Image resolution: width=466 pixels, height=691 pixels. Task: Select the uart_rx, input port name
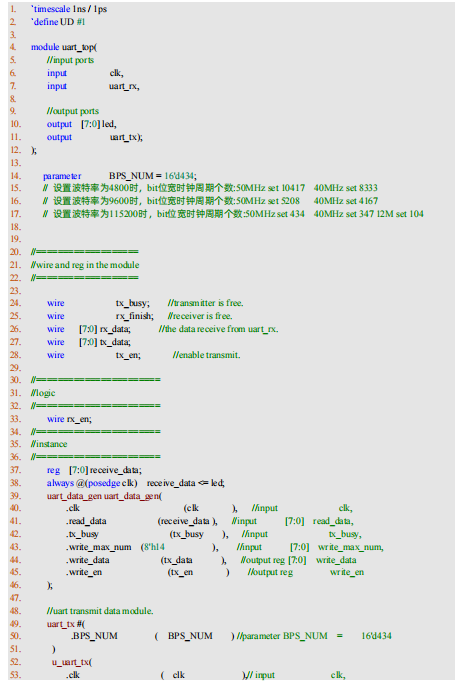[124, 86]
